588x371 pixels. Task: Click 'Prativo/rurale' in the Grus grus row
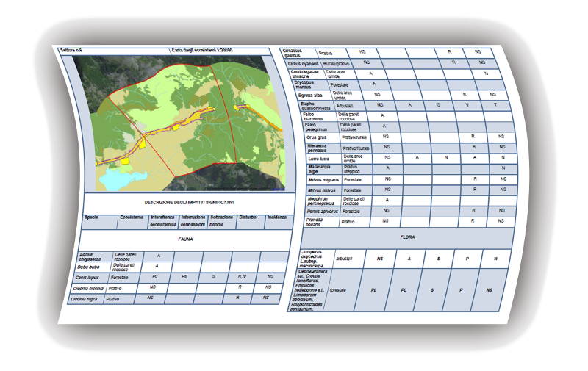354,137
